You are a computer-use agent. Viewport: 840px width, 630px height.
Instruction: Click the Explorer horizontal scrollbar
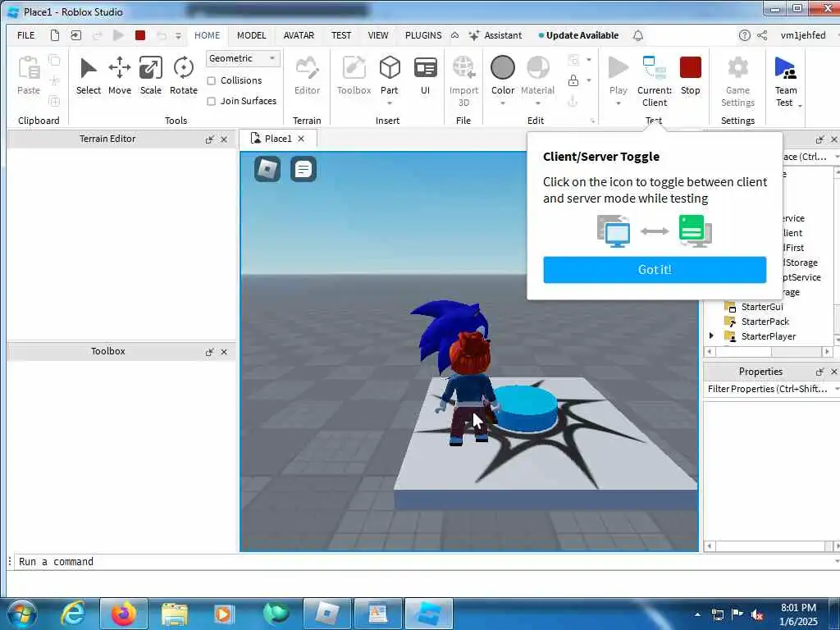768,352
